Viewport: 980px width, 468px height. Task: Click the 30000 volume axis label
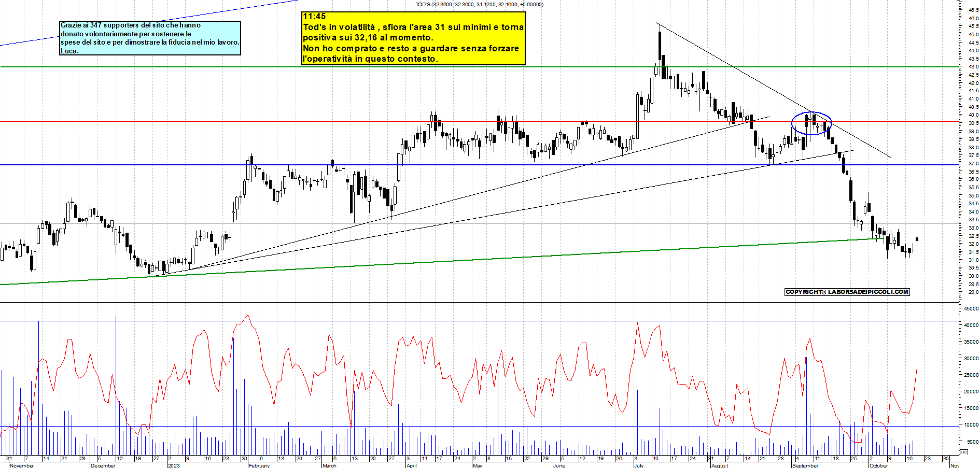pos(971,358)
